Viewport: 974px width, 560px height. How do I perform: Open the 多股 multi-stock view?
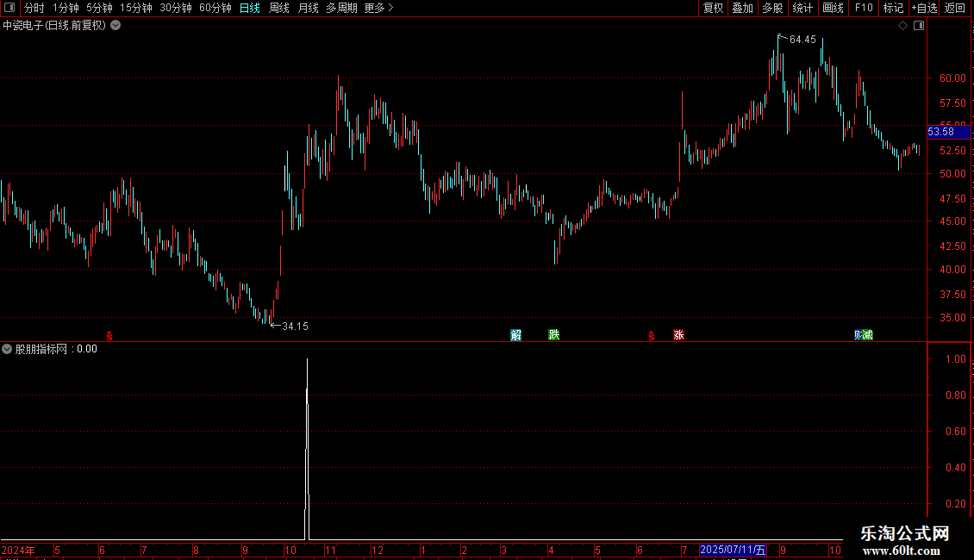click(x=773, y=8)
